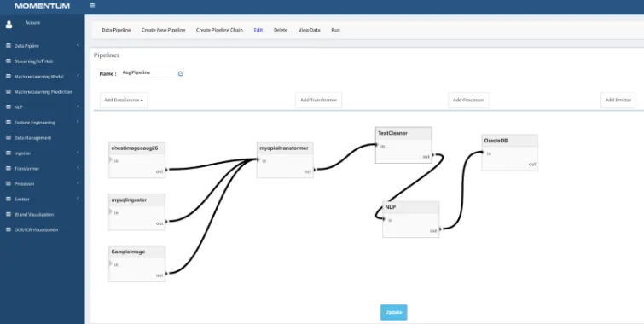
Task: Open the Add DataSource dropdown
Action: (124, 101)
